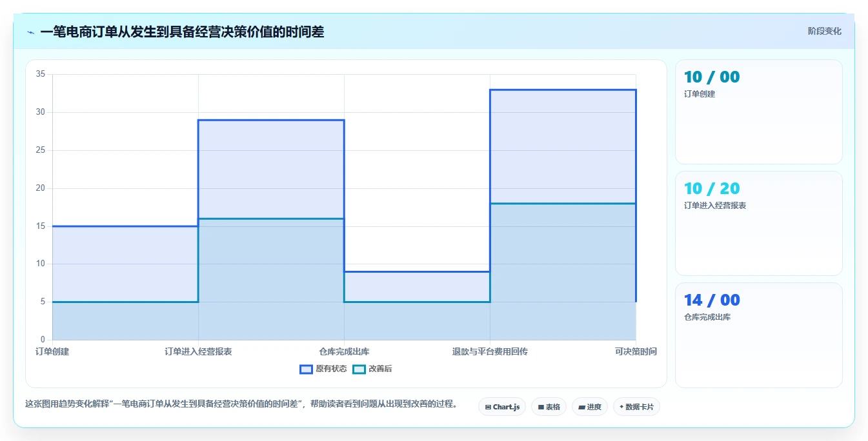This screenshot has width=868, height=441.
Task: Click the 仓库完成出库 x-axis label
Action: point(344,351)
